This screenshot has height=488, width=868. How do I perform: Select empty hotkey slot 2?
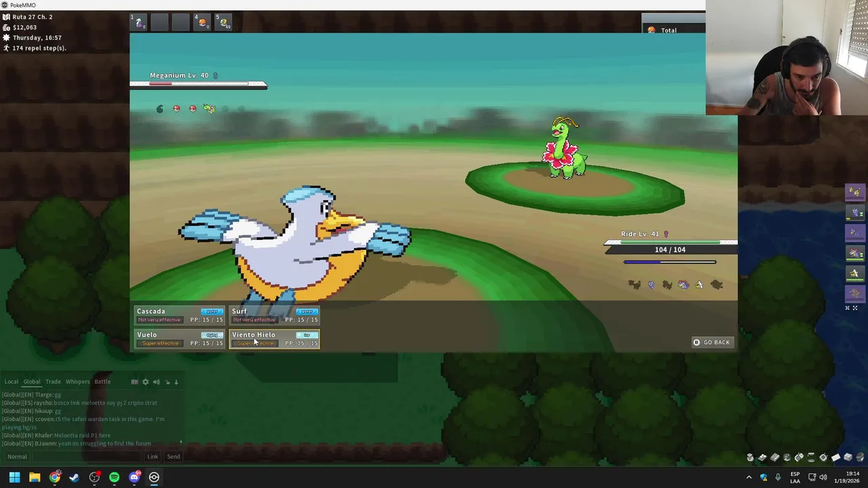click(x=160, y=22)
